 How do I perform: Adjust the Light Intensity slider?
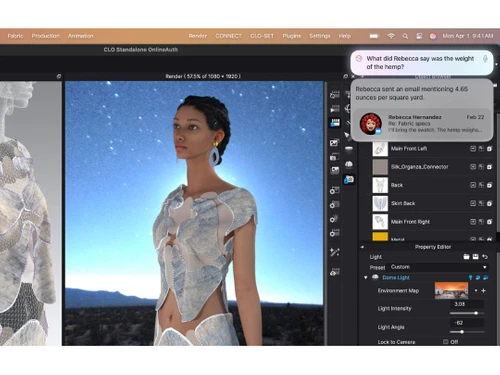point(467,313)
